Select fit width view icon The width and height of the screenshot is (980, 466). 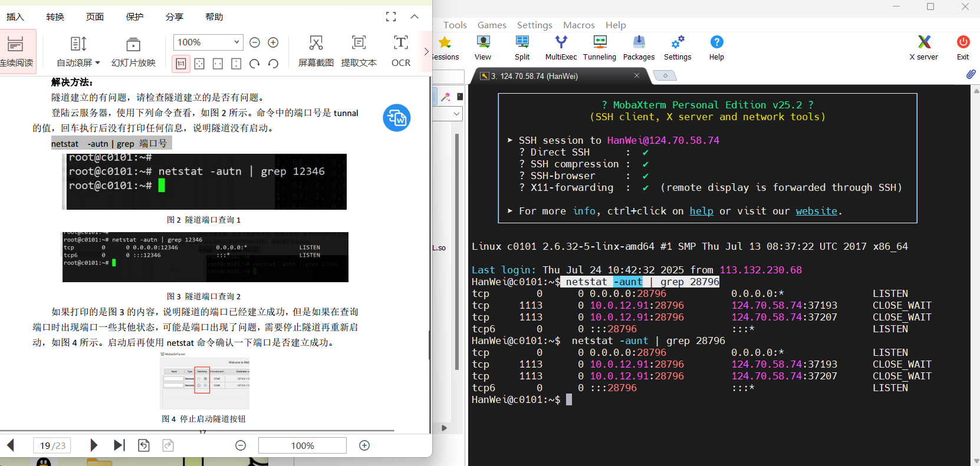tap(218, 64)
